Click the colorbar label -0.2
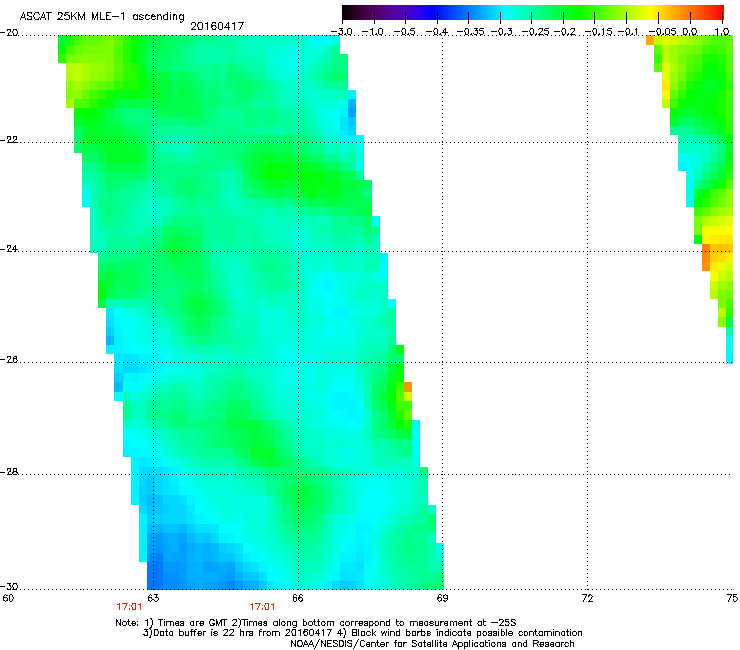 [565, 32]
